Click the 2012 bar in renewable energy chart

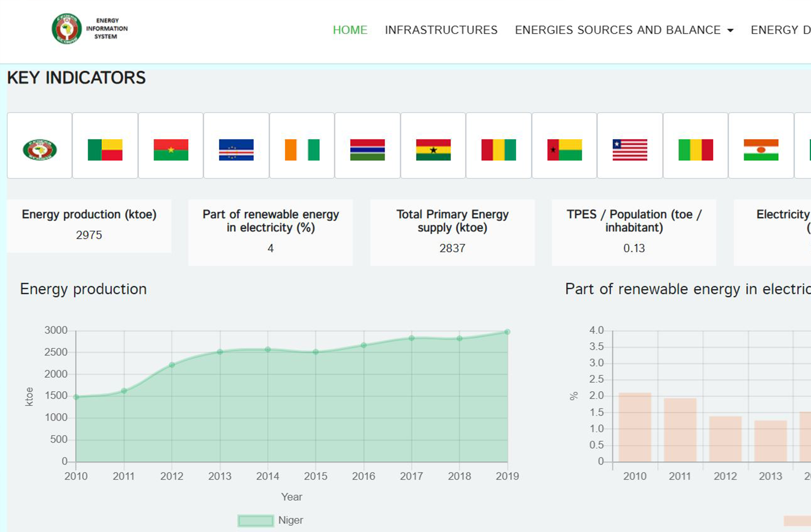pos(725,439)
